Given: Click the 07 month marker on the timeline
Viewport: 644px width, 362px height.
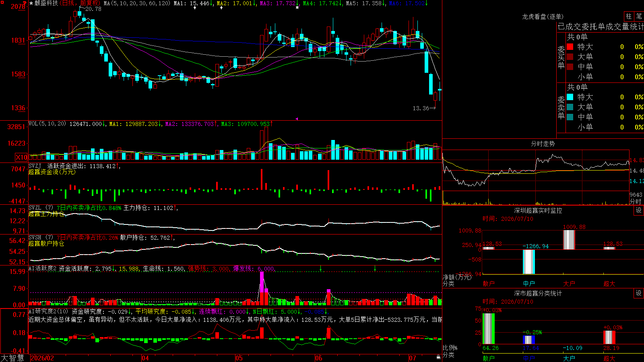Looking at the screenshot, I should point(413,358).
